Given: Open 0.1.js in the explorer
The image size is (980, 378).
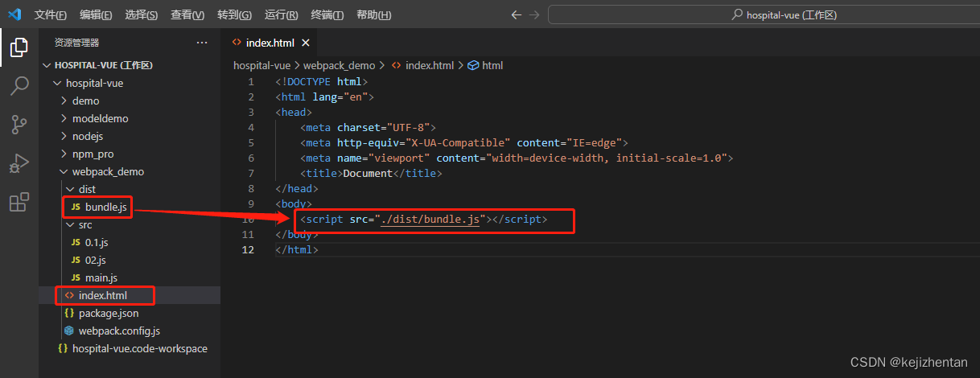Looking at the screenshot, I should [x=130, y=242].
